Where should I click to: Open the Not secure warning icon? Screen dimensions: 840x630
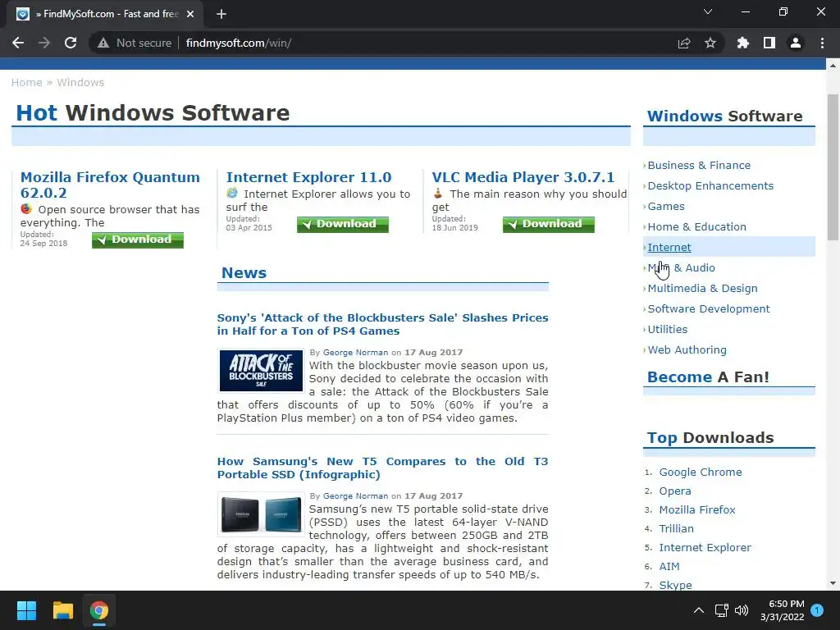click(x=103, y=43)
